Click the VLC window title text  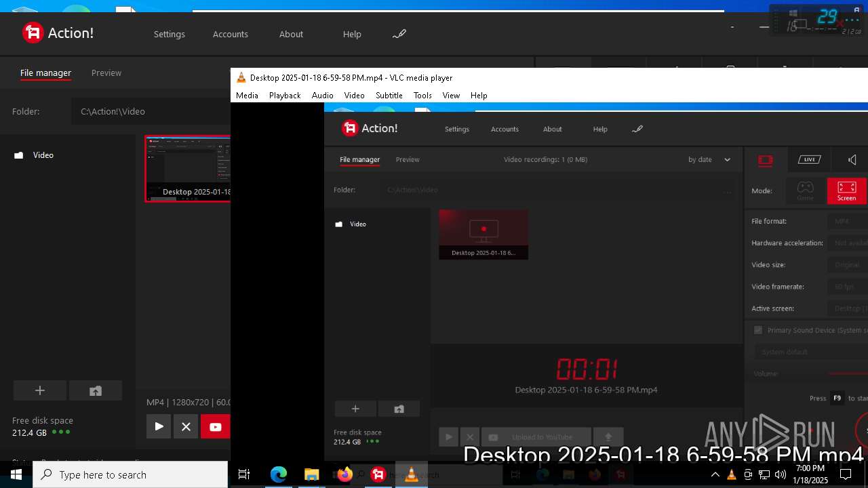click(351, 77)
